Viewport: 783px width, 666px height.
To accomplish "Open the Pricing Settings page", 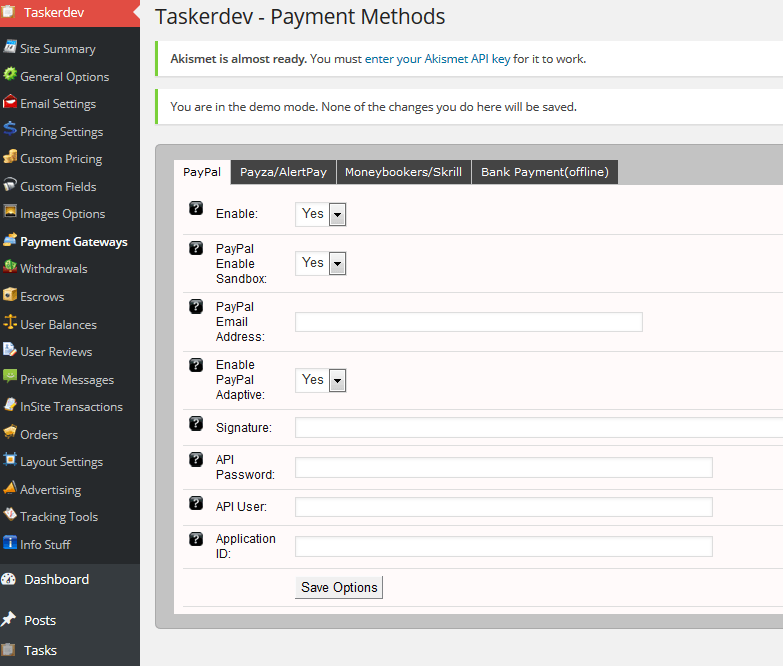I will (x=61, y=132).
